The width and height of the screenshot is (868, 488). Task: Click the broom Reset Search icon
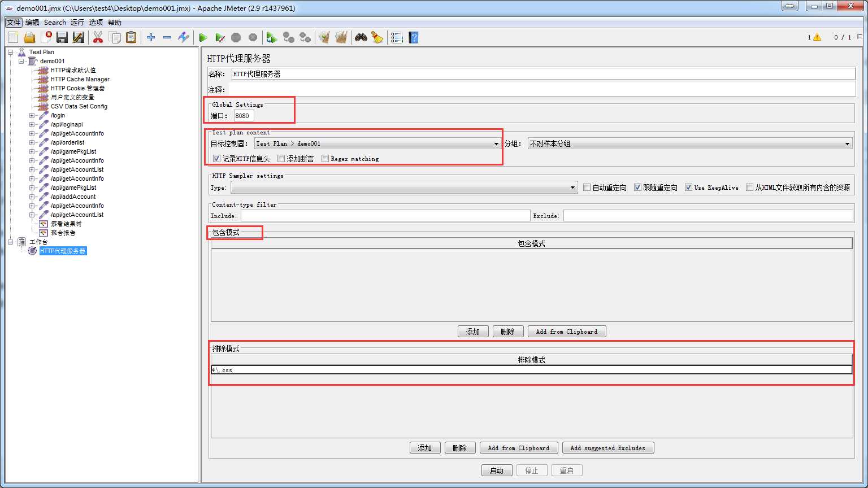pyautogui.click(x=377, y=37)
